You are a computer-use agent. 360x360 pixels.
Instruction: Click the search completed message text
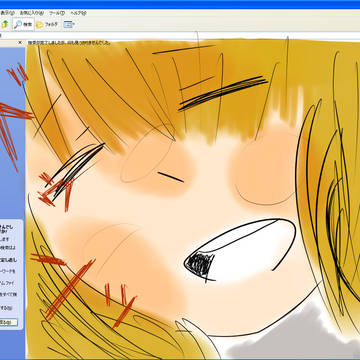pyautogui.click(x=69, y=43)
